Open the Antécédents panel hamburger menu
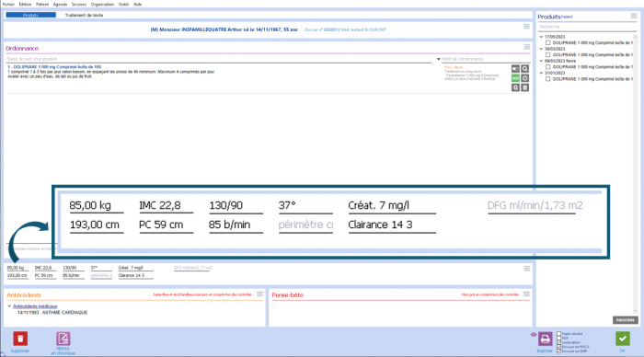This screenshot has height=357, width=644. [x=259, y=294]
